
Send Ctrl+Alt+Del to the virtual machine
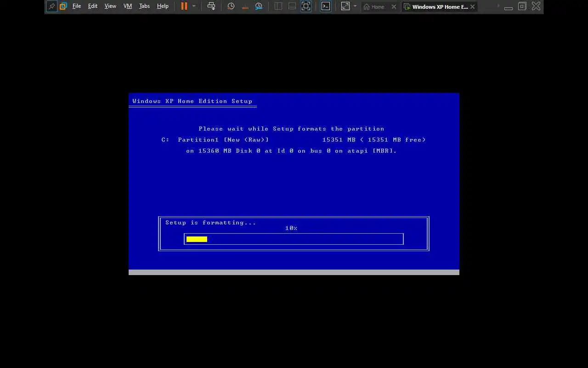[211, 6]
